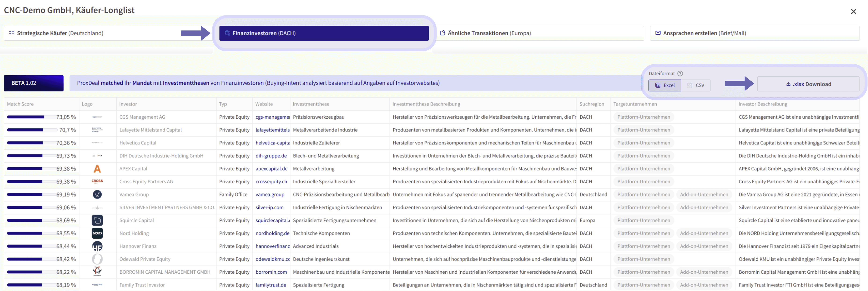Click the help icon beside Dateiformat

click(x=680, y=73)
